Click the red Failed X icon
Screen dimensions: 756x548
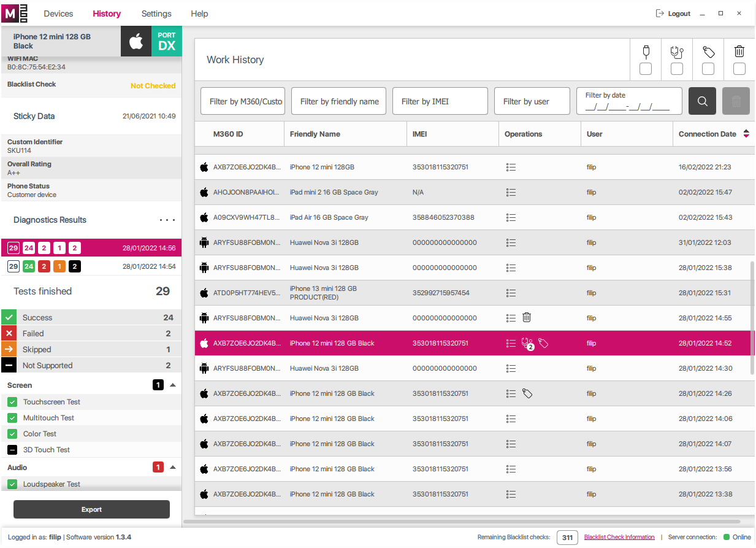[x=9, y=333]
